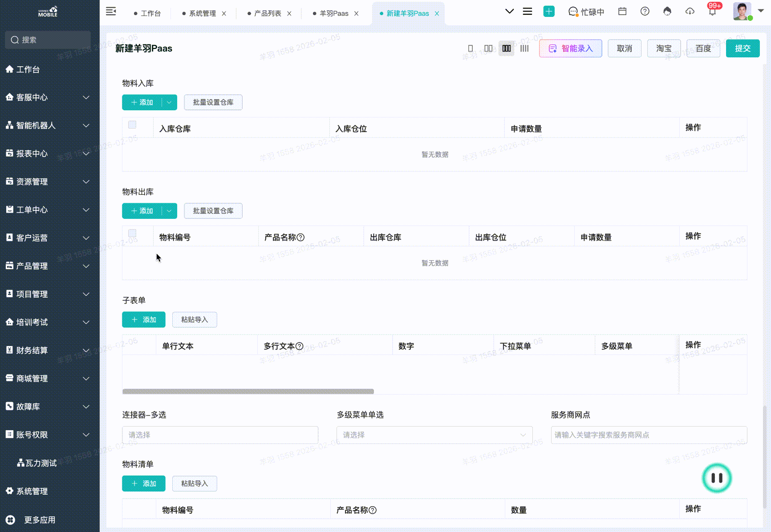Collapse the sidebar with the menu-fold icon
Viewport: 771px width, 532px height.
pyautogui.click(x=111, y=12)
